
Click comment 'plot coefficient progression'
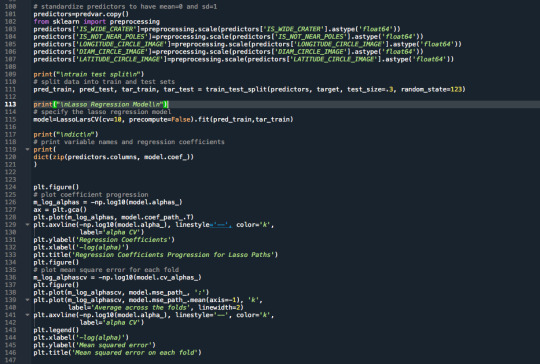point(91,195)
